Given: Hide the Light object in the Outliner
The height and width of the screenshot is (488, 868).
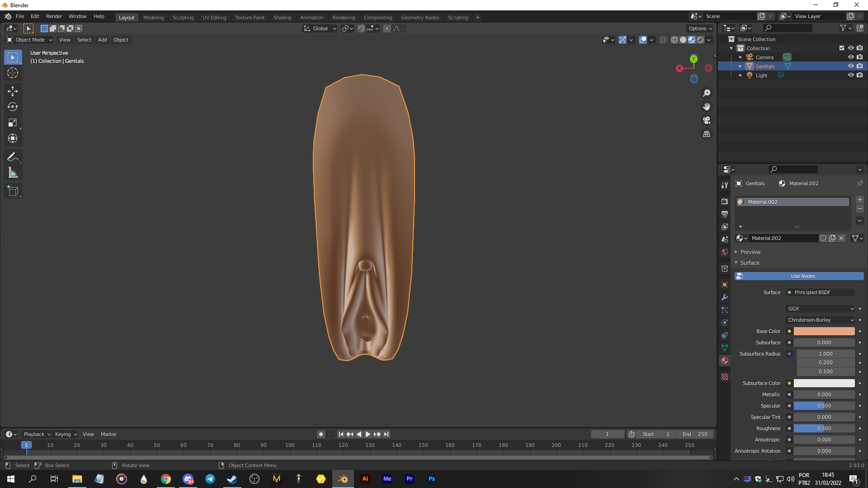Looking at the screenshot, I should [x=851, y=75].
